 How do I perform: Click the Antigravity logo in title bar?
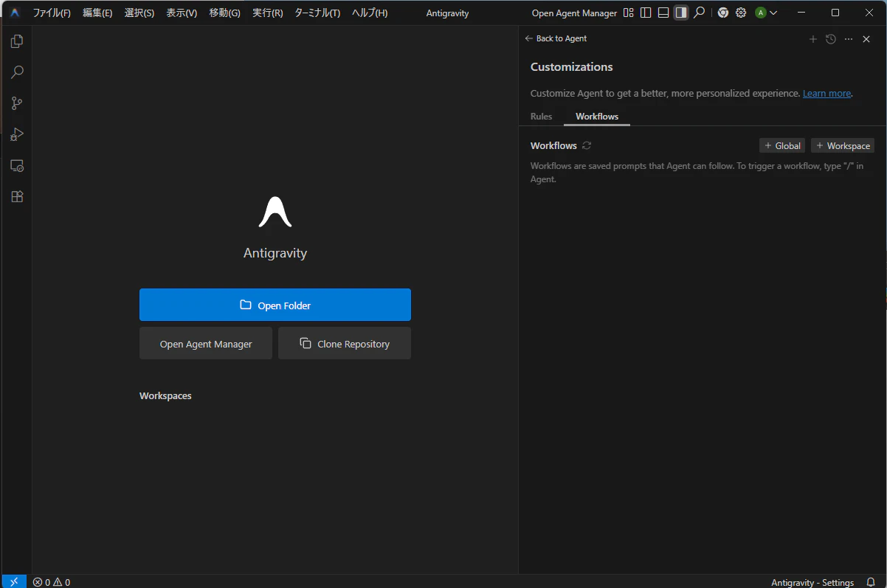(15, 13)
